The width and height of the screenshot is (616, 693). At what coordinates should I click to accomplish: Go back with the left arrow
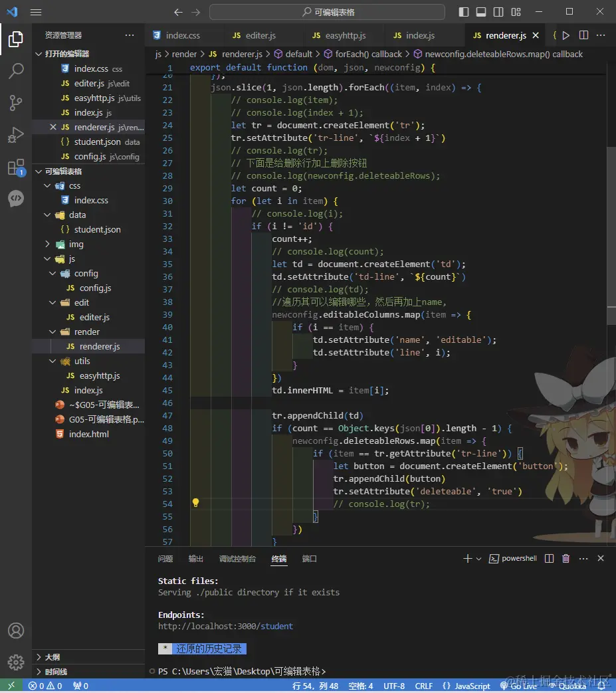point(178,12)
